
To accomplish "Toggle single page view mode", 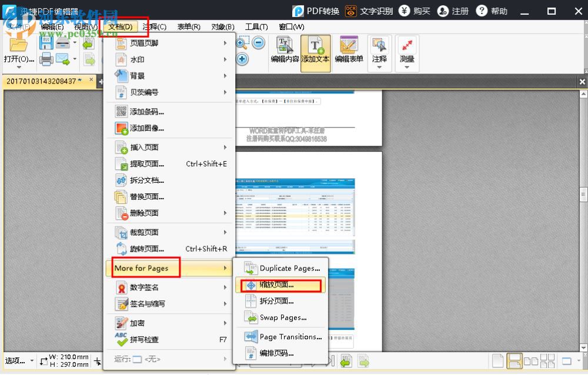I will [x=497, y=360].
